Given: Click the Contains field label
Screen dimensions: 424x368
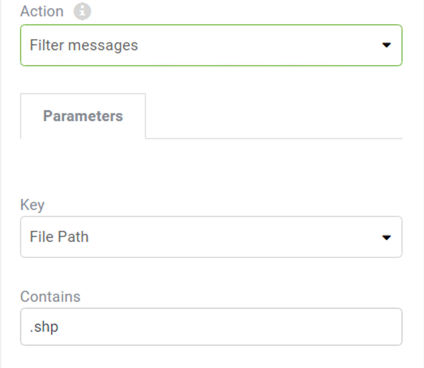Looking at the screenshot, I should coord(50,296).
